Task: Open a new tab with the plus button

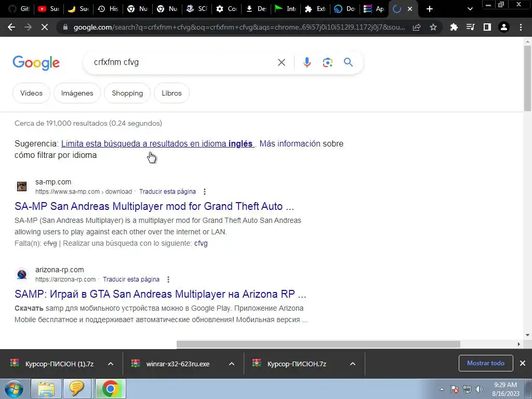Action: 430,9
